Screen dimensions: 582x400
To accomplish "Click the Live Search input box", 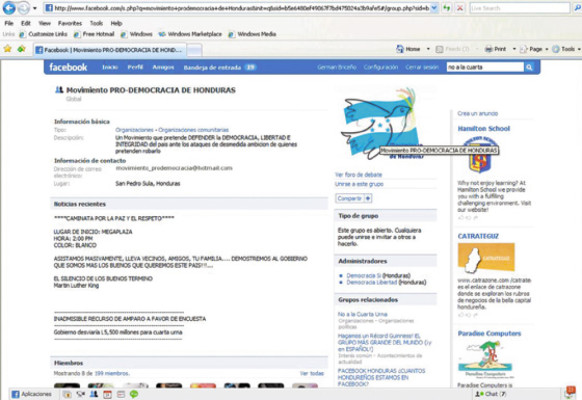I will click(x=520, y=8).
